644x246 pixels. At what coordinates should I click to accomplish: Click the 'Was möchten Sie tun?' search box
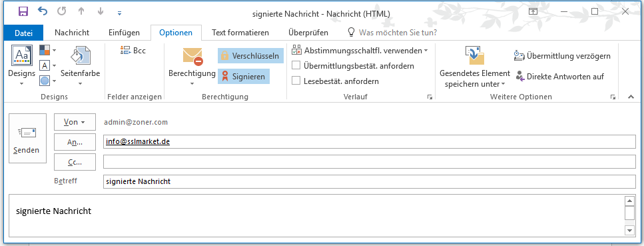click(392, 33)
